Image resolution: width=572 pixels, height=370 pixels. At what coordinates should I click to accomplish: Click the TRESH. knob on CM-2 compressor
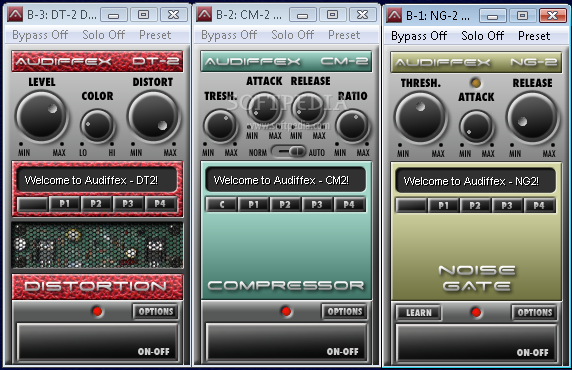click(220, 125)
